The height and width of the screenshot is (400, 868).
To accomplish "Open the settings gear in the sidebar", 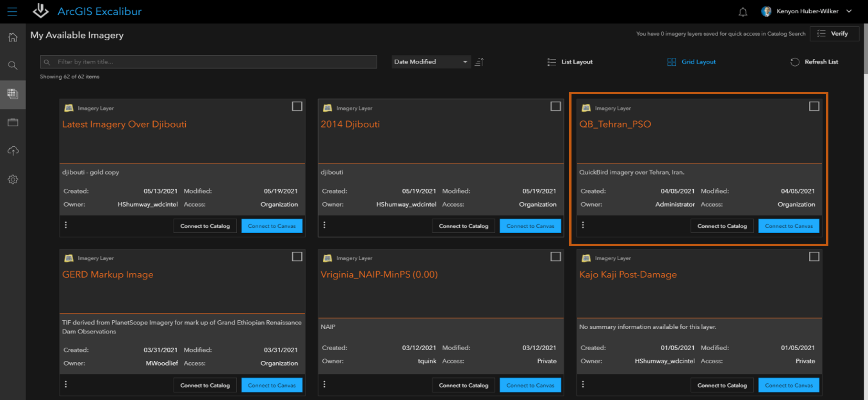I will tap(13, 179).
